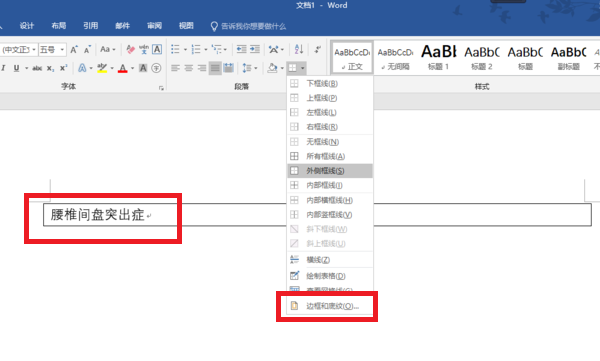Click the Center alignment icon
The height and width of the screenshot is (361, 600).
point(189,68)
